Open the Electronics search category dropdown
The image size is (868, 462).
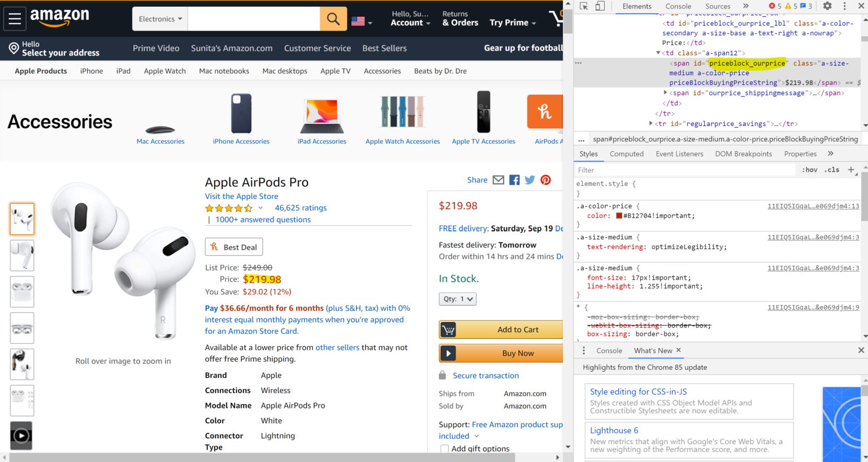point(160,19)
